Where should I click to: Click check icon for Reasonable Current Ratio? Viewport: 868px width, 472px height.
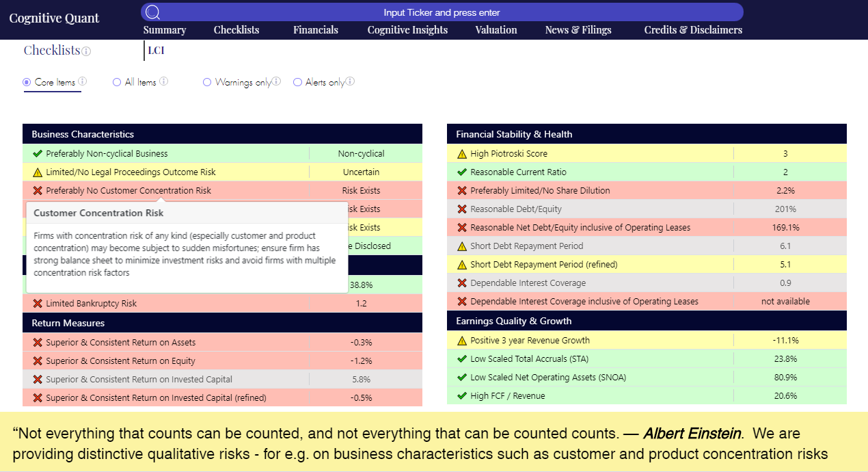click(462, 172)
